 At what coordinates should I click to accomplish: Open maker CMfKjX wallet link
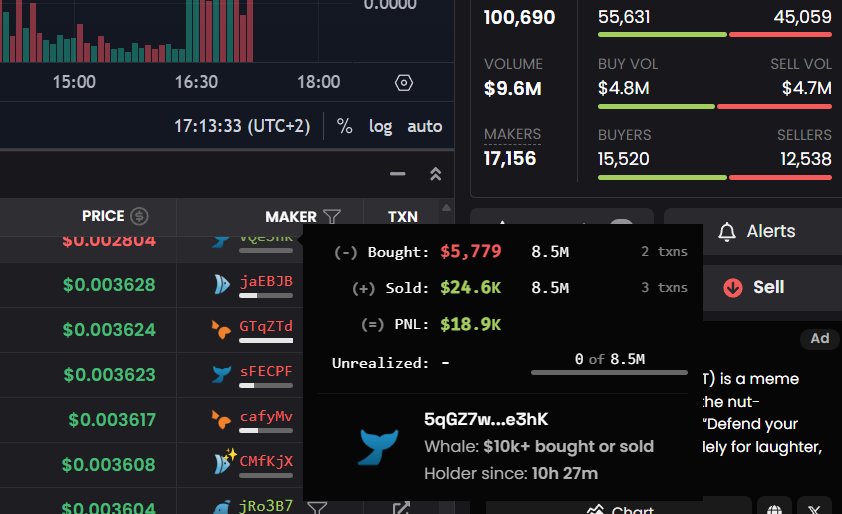coord(266,461)
